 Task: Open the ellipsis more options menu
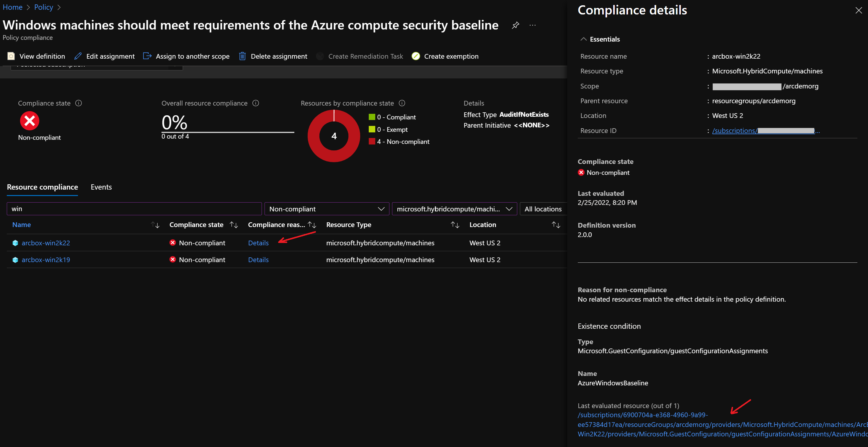click(532, 25)
